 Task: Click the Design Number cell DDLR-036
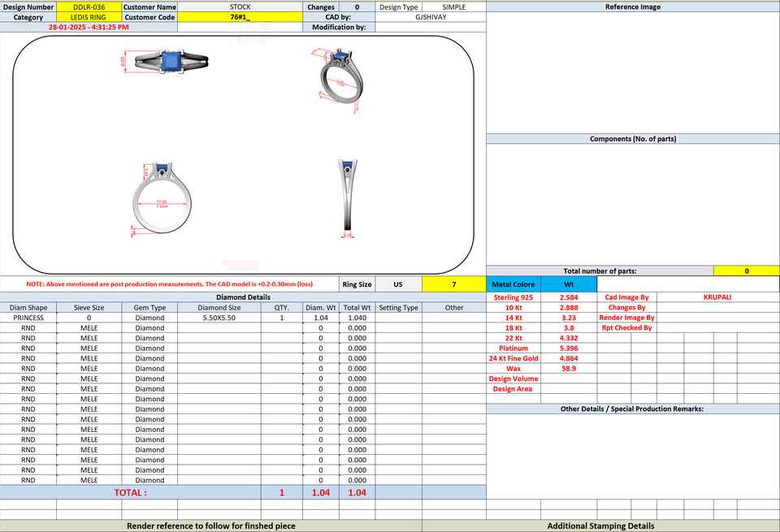(89, 7)
